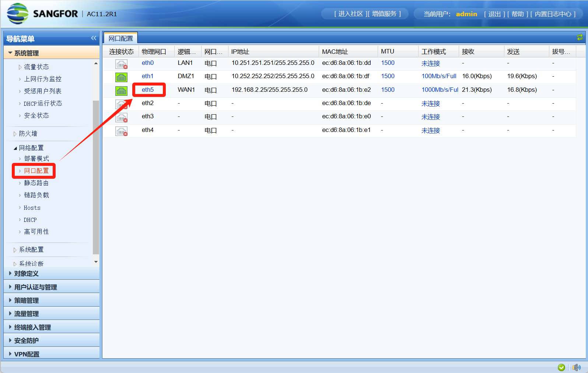Expand the 防火墙 tree node

15,134
